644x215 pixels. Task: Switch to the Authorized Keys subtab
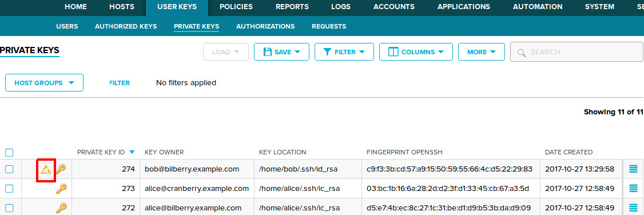126,26
